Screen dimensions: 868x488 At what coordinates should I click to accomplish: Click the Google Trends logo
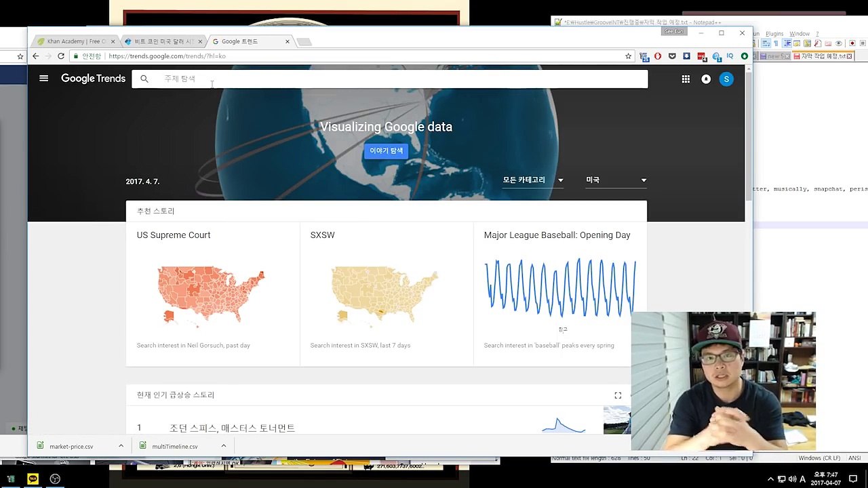click(x=93, y=79)
